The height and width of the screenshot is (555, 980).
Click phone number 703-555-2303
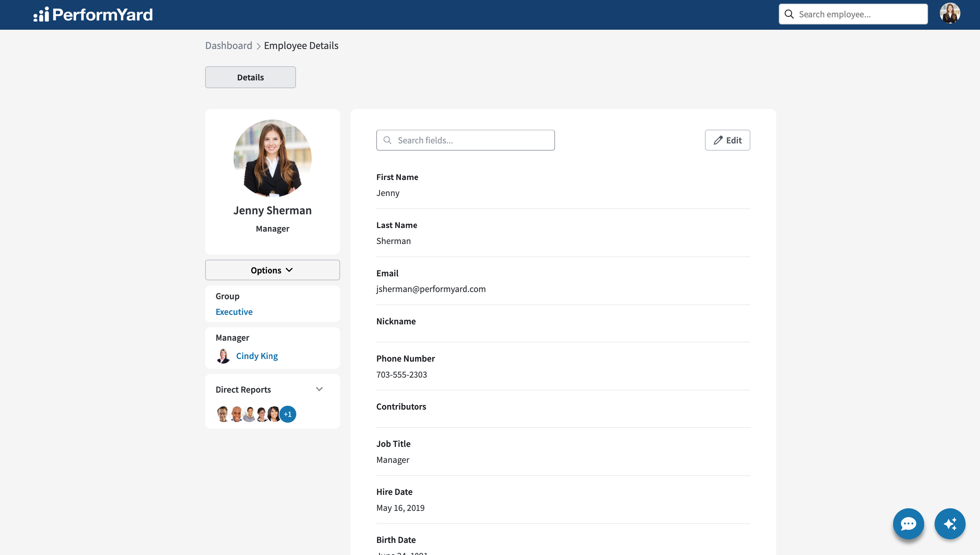pos(402,375)
